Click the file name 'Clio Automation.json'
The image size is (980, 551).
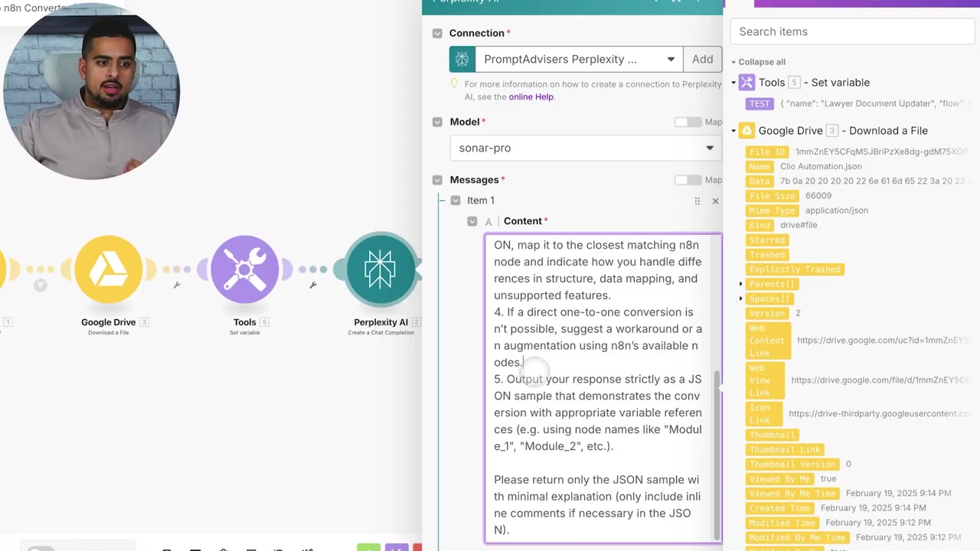coord(821,167)
